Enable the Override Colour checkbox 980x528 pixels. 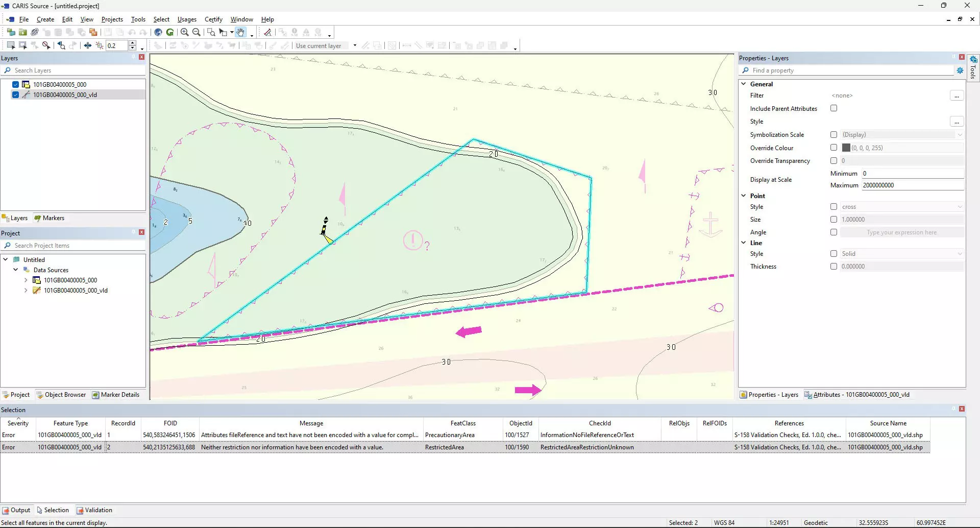point(834,148)
